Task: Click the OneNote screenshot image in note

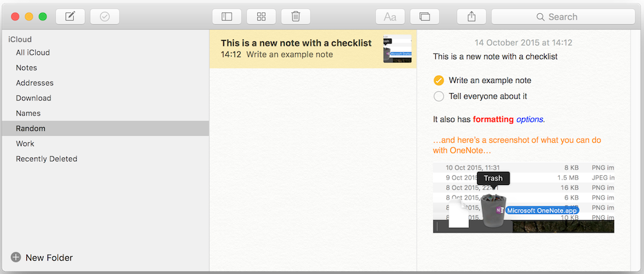Action: coord(523,198)
